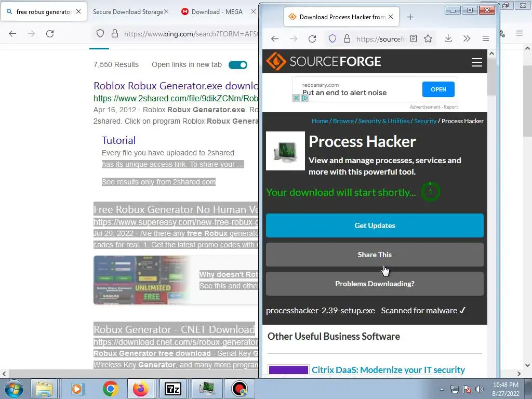Open Firefox from the taskbar

(x=140, y=389)
